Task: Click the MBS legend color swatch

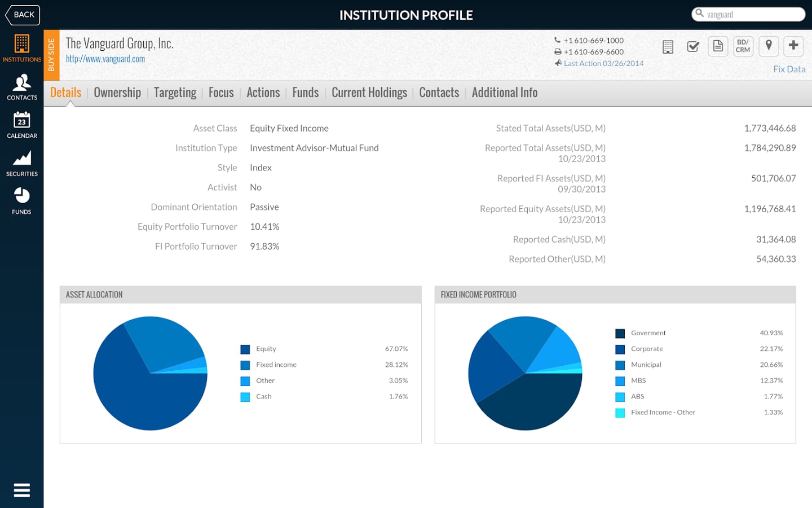Action: 620,381
